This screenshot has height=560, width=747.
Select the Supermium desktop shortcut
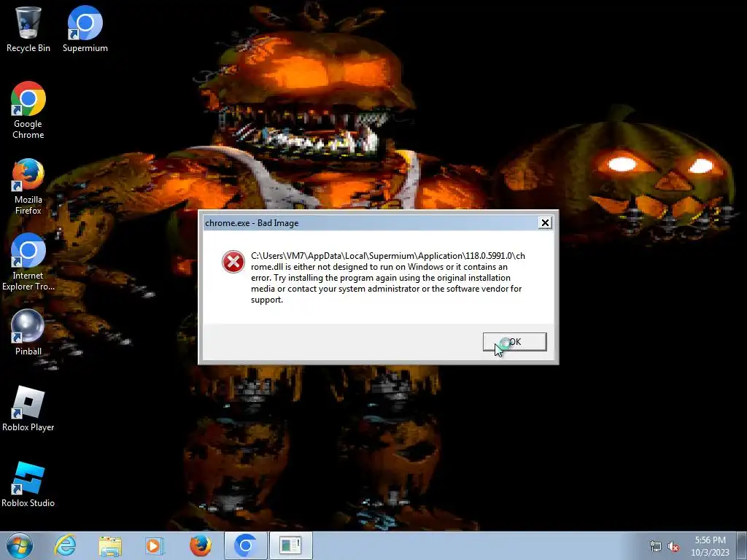point(85,28)
